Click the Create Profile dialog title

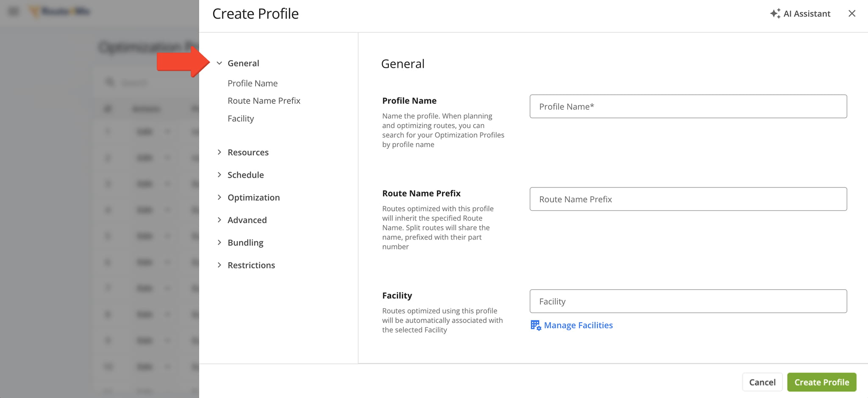click(x=256, y=14)
